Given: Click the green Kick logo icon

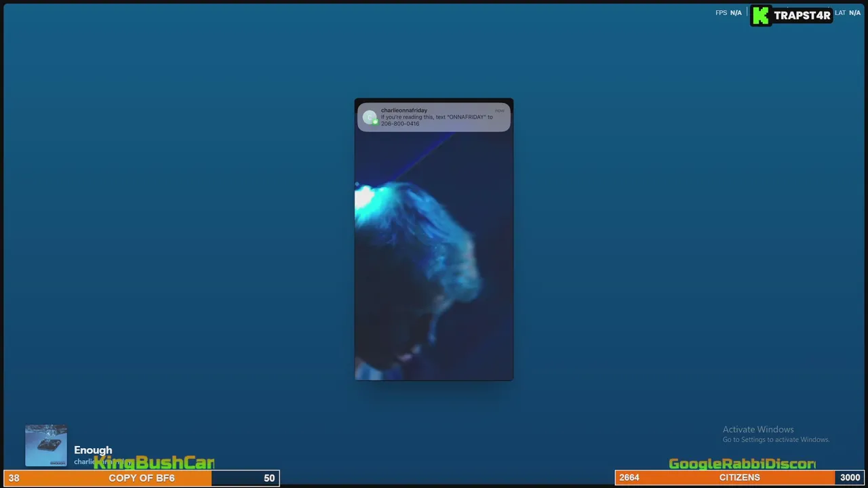Looking at the screenshot, I should point(761,16).
